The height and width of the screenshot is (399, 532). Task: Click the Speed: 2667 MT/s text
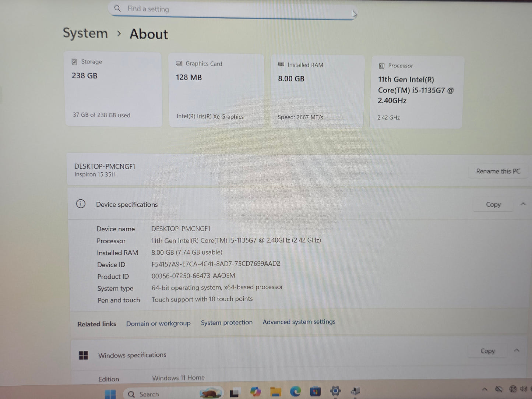(x=300, y=117)
